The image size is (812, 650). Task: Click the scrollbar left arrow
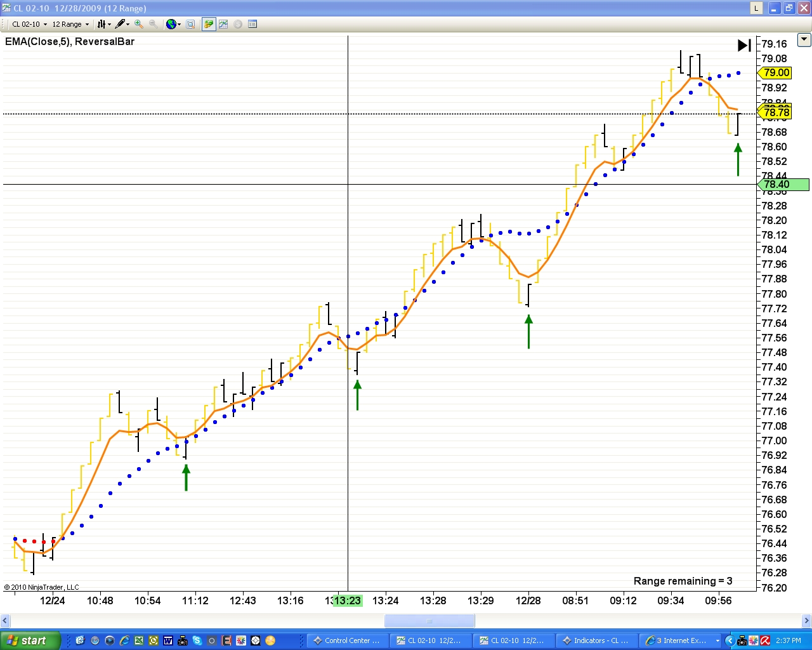5,621
